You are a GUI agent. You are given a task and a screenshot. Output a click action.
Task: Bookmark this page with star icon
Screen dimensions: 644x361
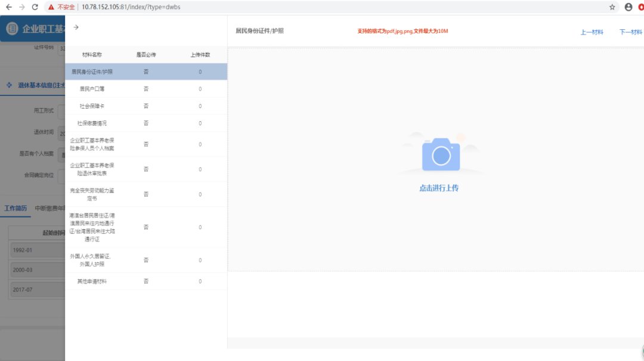pyautogui.click(x=612, y=7)
